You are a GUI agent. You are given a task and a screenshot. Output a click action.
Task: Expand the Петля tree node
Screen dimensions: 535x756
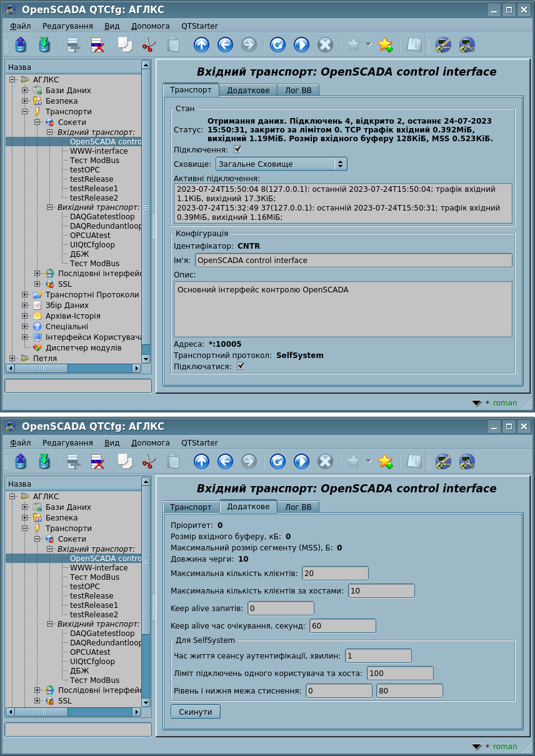(x=12, y=358)
